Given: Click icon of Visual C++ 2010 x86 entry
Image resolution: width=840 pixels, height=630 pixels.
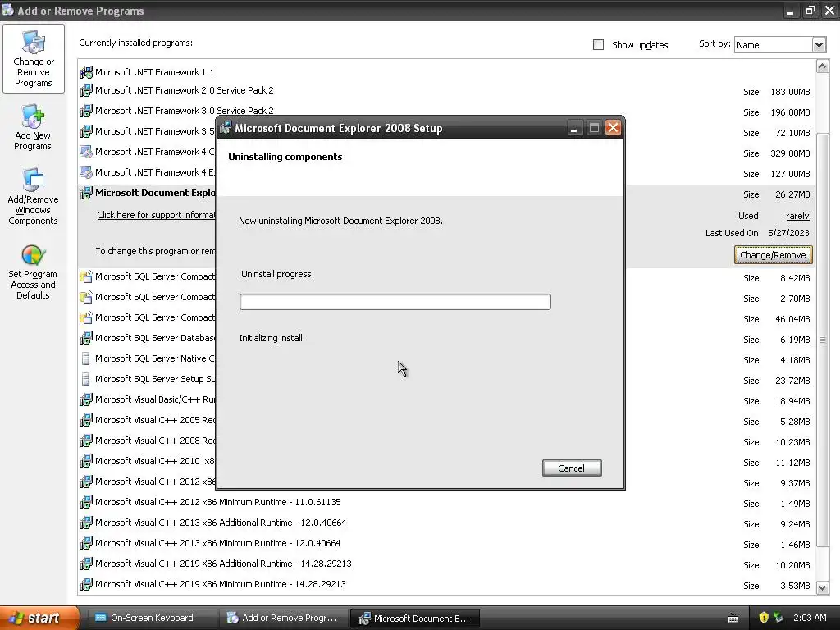Looking at the screenshot, I should [x=85, y=461].
